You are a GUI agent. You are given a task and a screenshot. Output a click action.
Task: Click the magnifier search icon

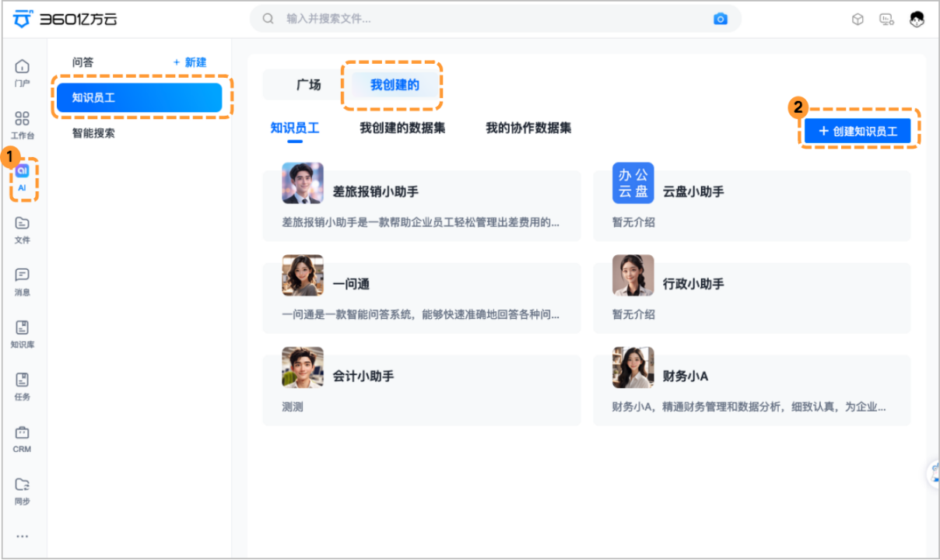268,19
